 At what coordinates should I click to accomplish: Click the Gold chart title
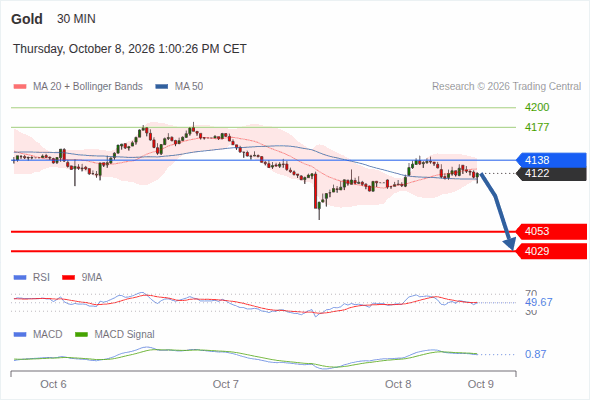click(27, 19)
